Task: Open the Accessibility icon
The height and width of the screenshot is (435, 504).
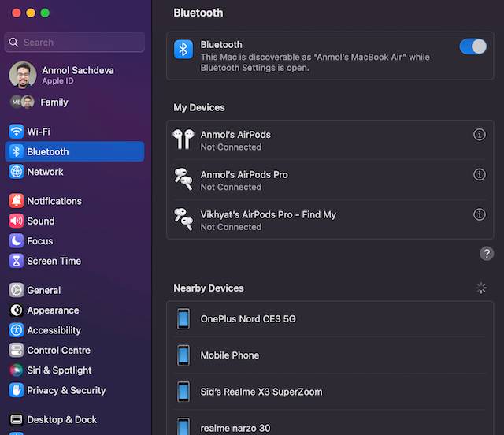Action: (x=16, y=330)
